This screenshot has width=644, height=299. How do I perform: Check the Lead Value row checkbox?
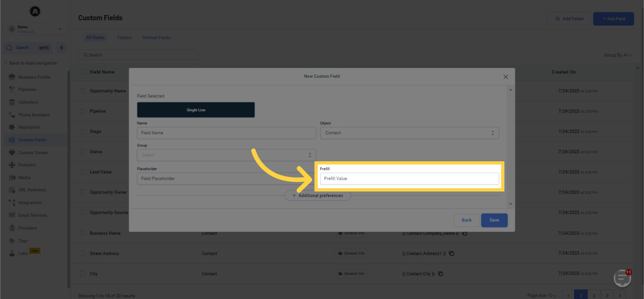point(83,172)
